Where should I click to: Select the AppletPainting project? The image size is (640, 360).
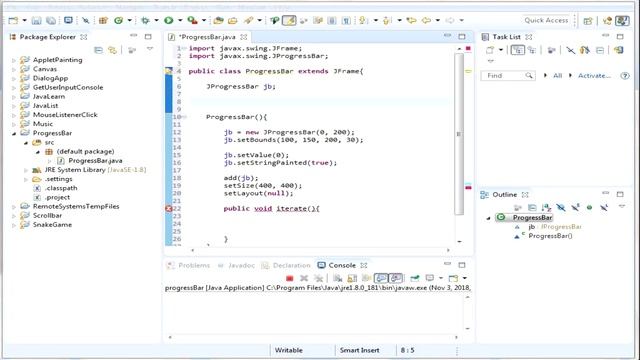tap(58, 60)
